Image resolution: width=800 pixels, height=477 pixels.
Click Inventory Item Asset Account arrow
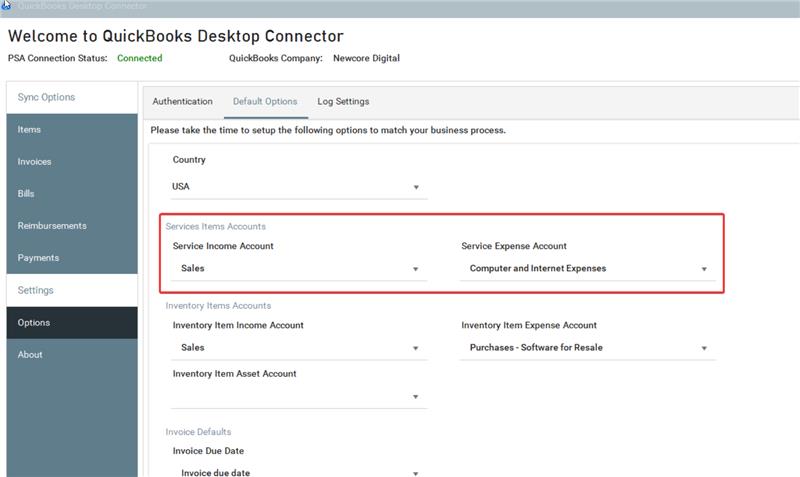coord(415,396)
